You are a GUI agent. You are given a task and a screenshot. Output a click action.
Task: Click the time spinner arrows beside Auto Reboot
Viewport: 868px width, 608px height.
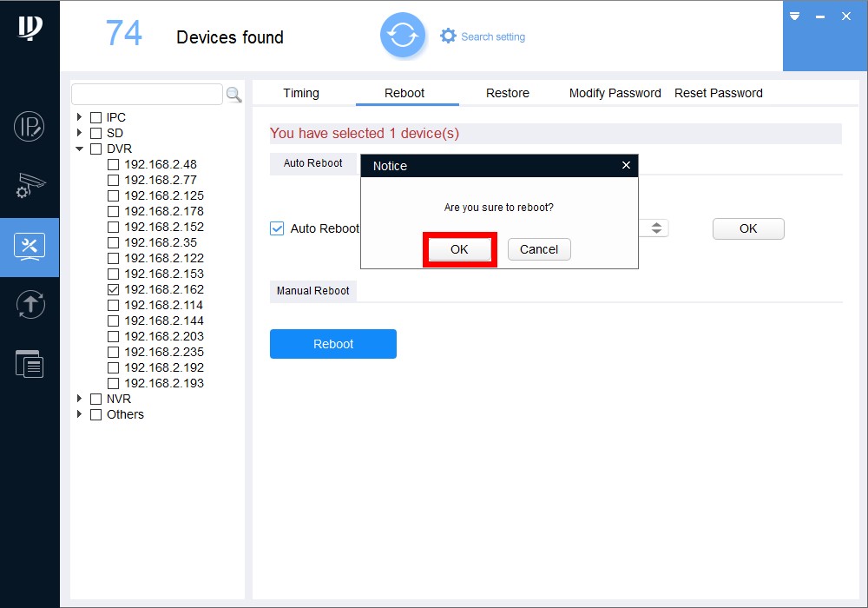coord(656,228)
